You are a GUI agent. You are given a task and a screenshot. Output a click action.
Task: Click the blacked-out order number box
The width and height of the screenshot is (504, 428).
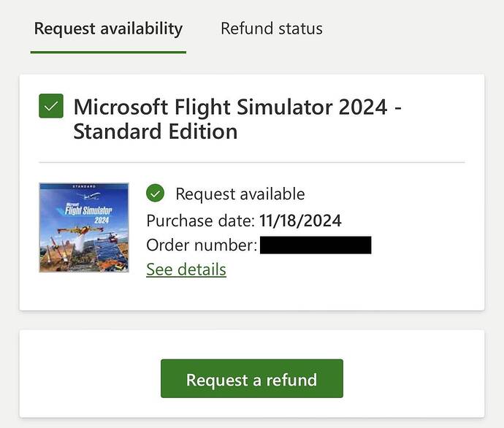pos(316,245)
